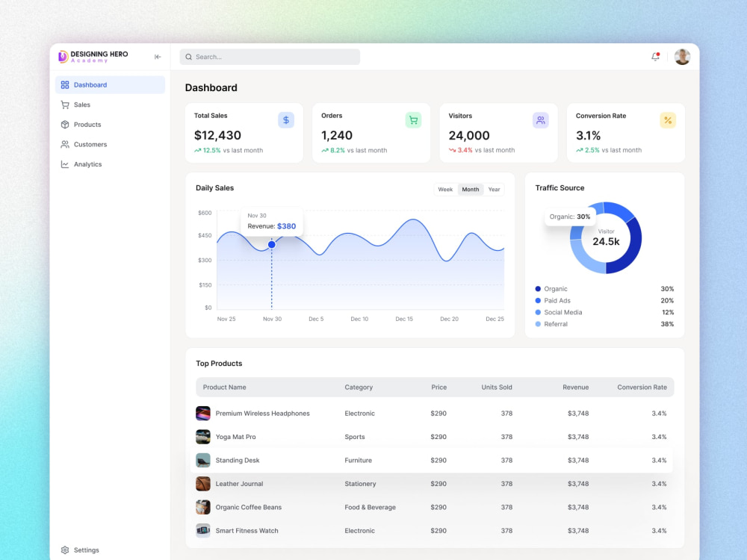Select "Premium Wireless Headphones" name
This screenshot has height=560, width=747.
pos(262,414)
